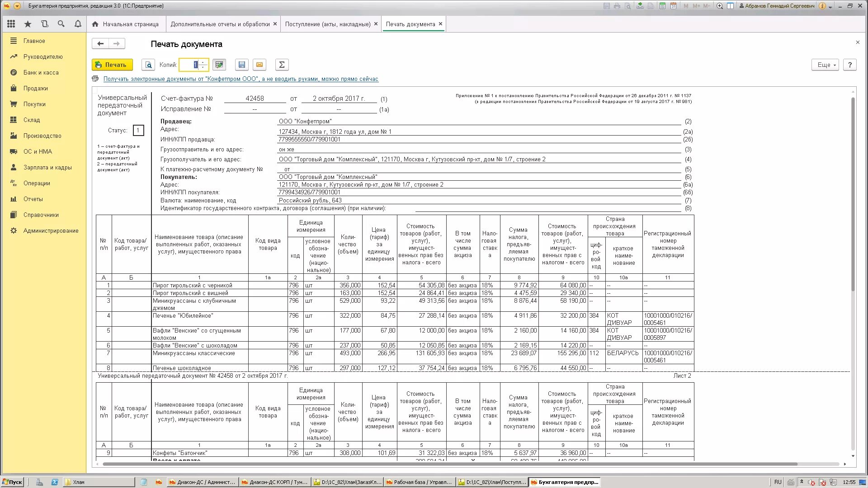Open the yellow 1C main menu dropdown
Screen dimensions: 868x488
click(17, 6)
